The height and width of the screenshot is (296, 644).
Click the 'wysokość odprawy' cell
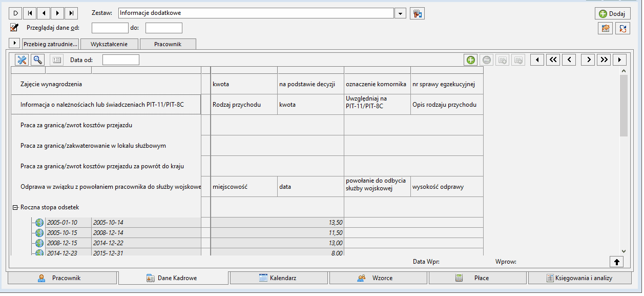tap(447, 187)
